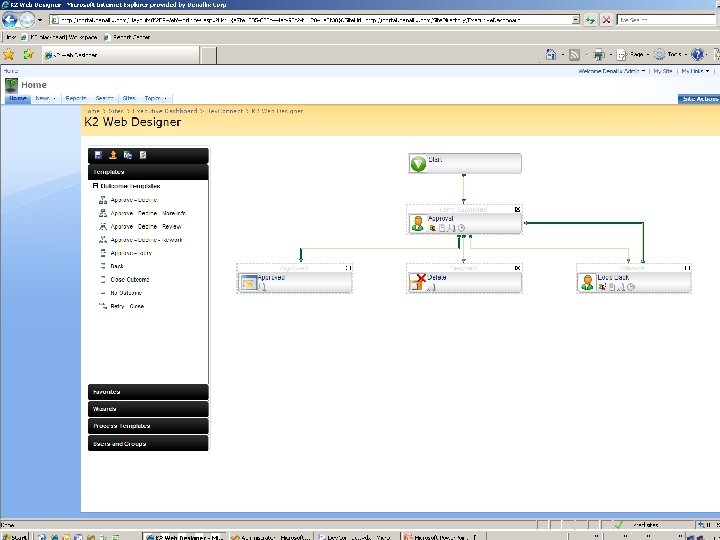Click the red Stop icon beside address bar
The height and width of the screenshot is (540, 720).
tap(607, 20)
